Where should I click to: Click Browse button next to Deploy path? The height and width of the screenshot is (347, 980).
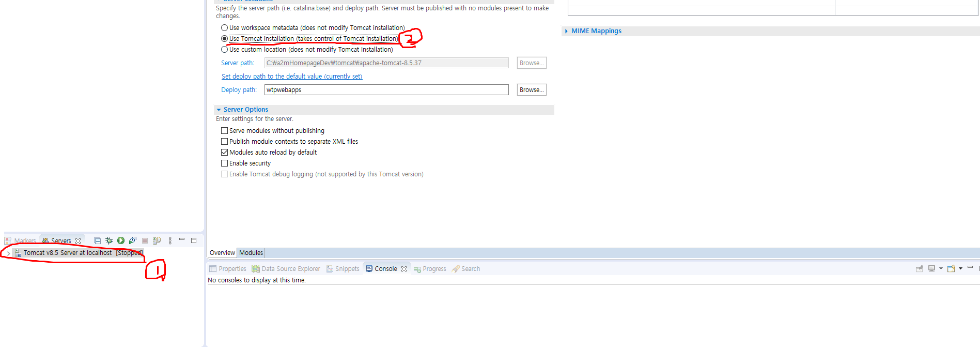pyautogui.click(x=532, y=90)
